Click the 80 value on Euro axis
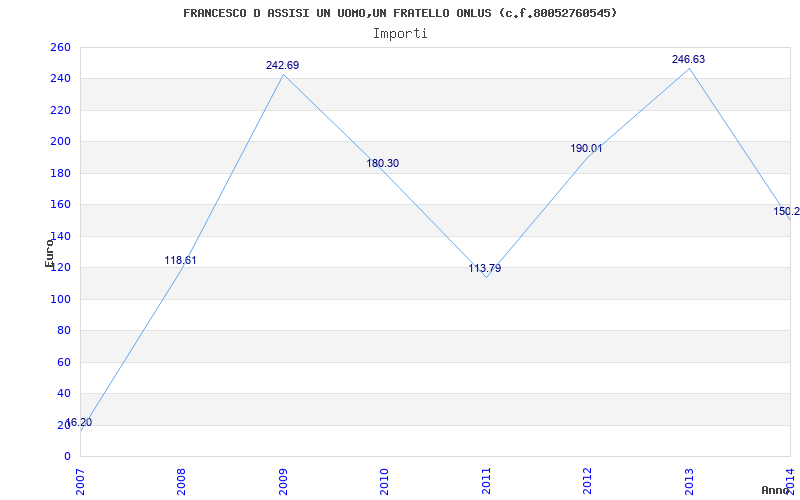Screen dimensions: 800x500 [63, 331]
